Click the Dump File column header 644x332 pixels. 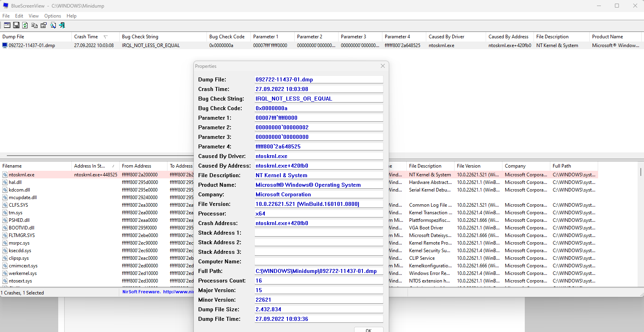coord(36,37)
